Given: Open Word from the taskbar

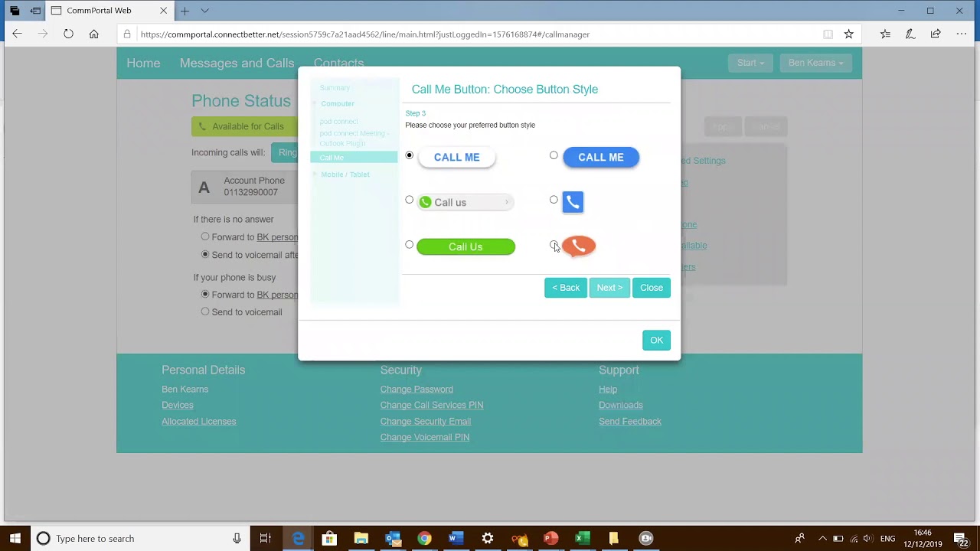Looking at the screenshot, I should click(456, 539).
